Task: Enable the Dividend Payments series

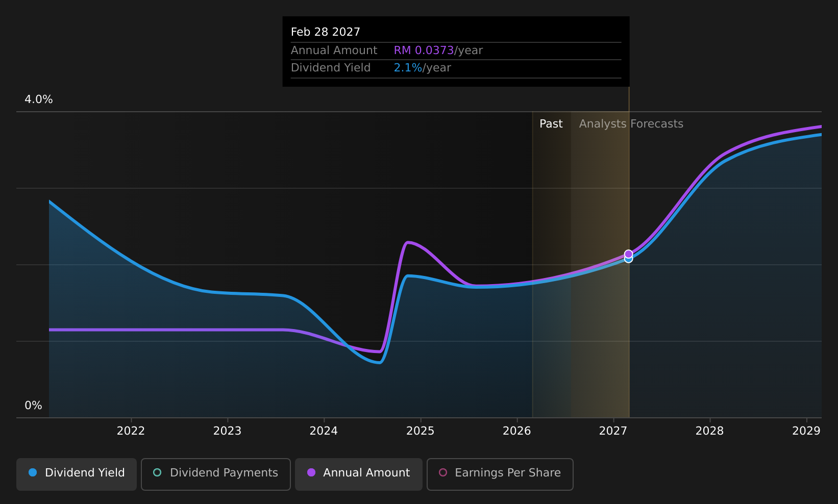Action: click(216, 474)
